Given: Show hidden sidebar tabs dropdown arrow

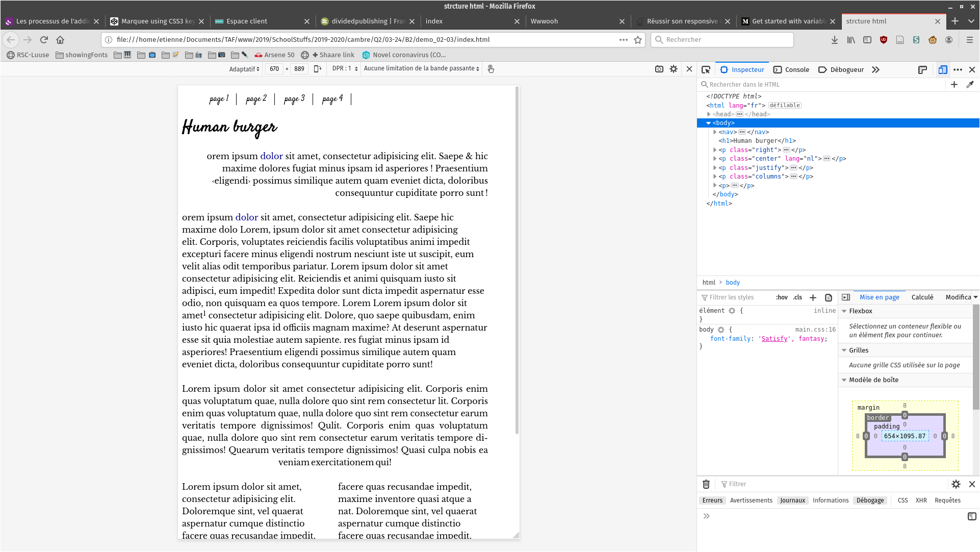Looking at the screenshot, I should pos(975,297).
